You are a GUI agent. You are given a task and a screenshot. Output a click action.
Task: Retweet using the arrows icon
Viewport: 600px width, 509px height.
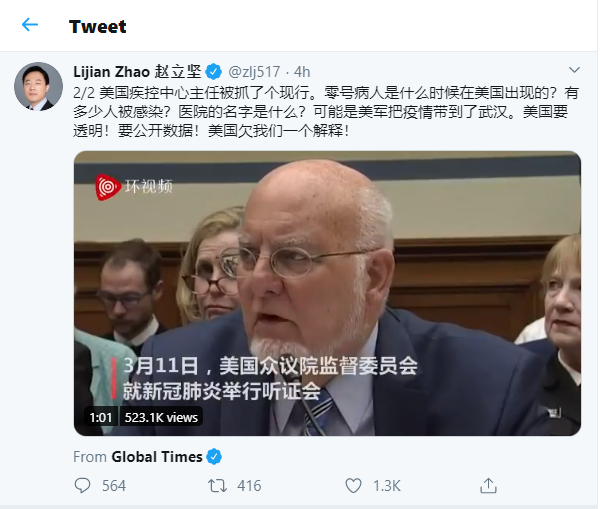click(217, 486)
